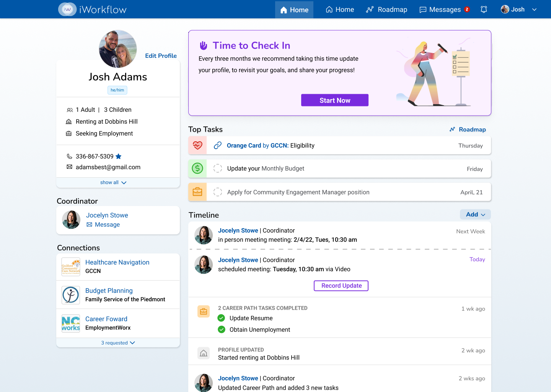
Task: Open the notification bell
Action: pyautogui.click(x=483, y=9)
